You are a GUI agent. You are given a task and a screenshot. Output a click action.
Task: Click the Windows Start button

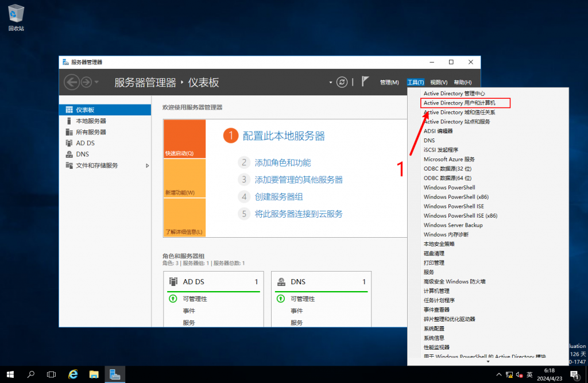[x=10, y=374]
